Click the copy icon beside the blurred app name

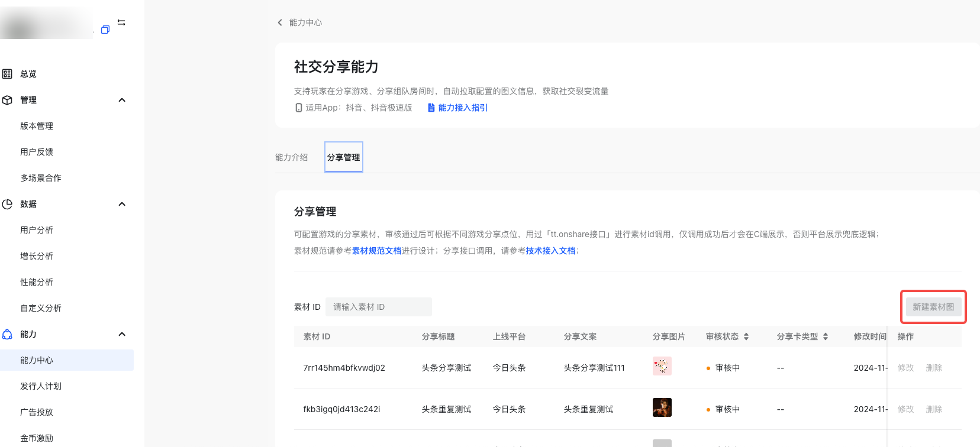(105, 30)
